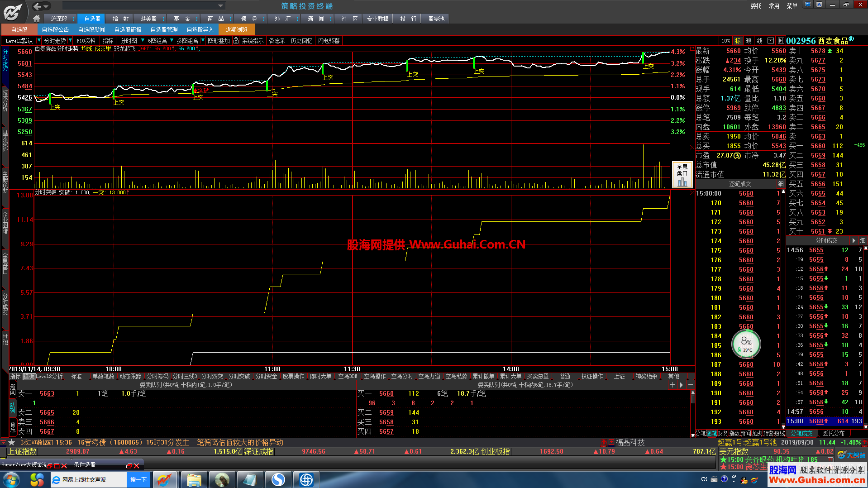Click the 搜一下 search button
Image resolution: width=868 pixels, height=488 pixels.
138,479
